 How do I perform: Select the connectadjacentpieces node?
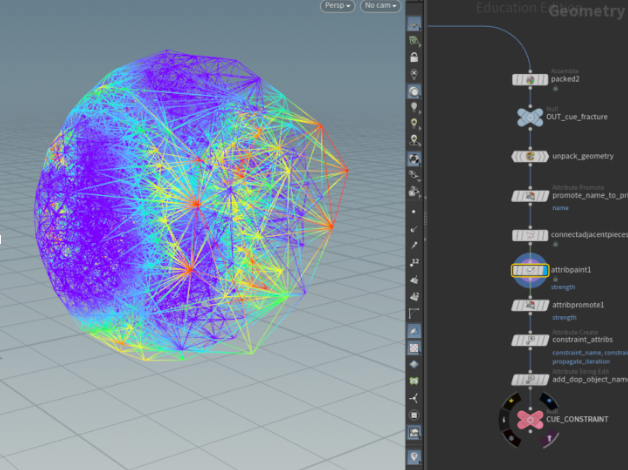(x=530, y=235)
